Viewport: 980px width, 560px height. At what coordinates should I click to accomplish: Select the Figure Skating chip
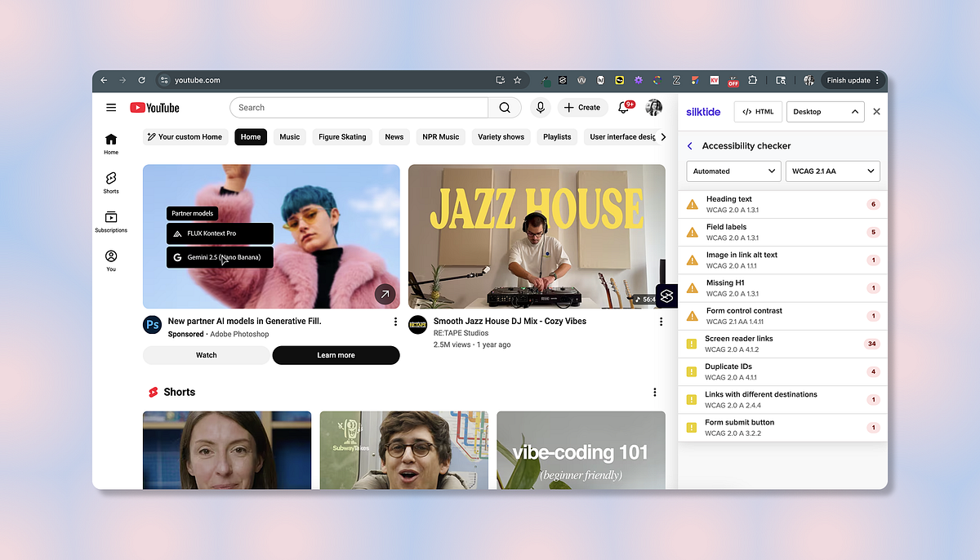pos(342,137)
